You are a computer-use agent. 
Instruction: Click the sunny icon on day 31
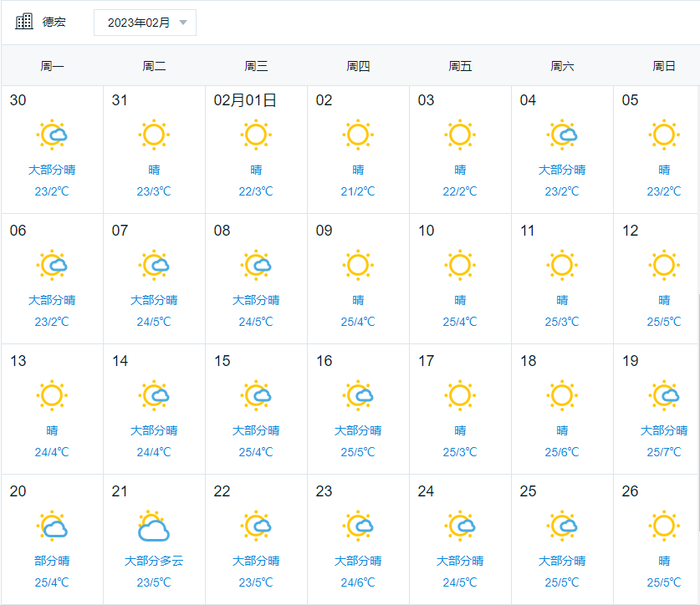pos(154,135)
